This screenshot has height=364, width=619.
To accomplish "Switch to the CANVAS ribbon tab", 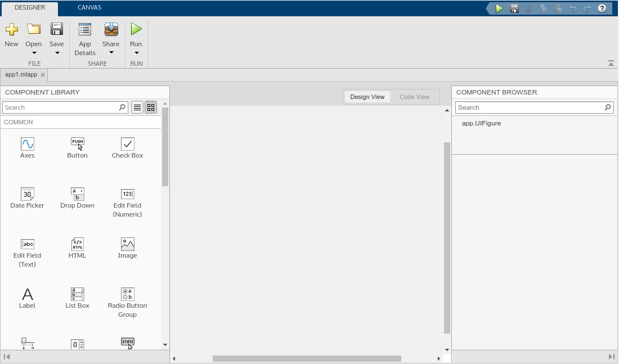I will pyautogui.click(x=89, y=8).
